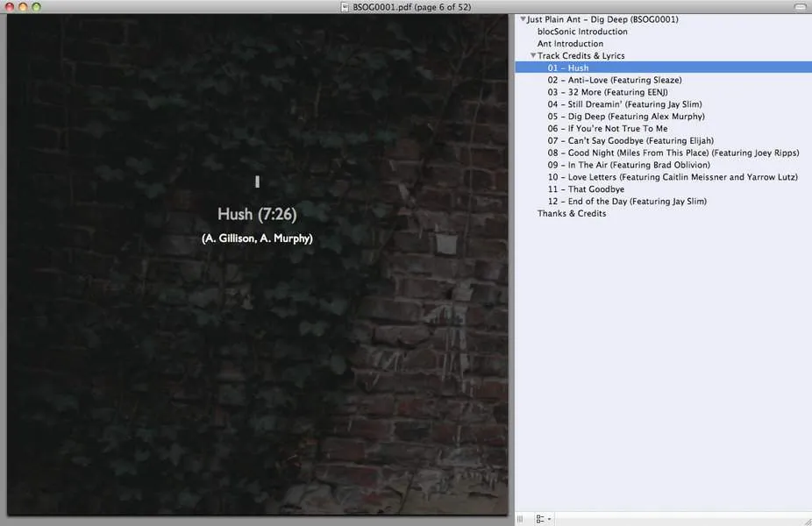The image size is (812, 526).
Task: Click the green zoom window button
Action: 36,7
